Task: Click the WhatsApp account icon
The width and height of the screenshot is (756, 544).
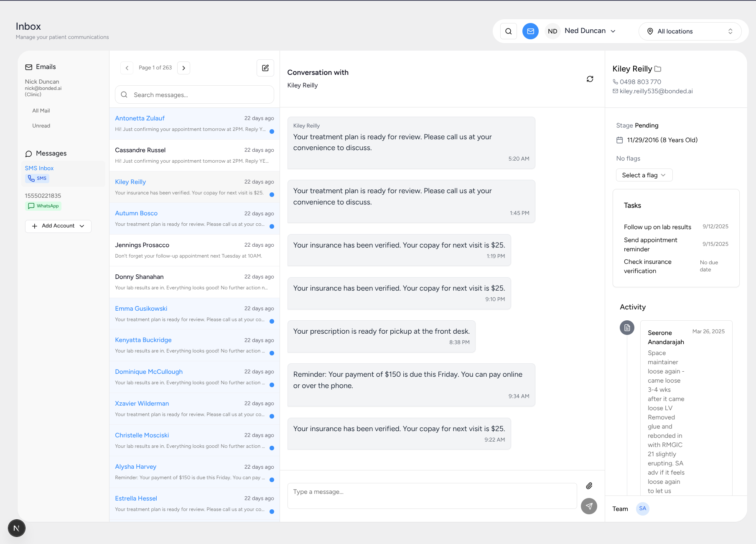Action: (43, 206)
